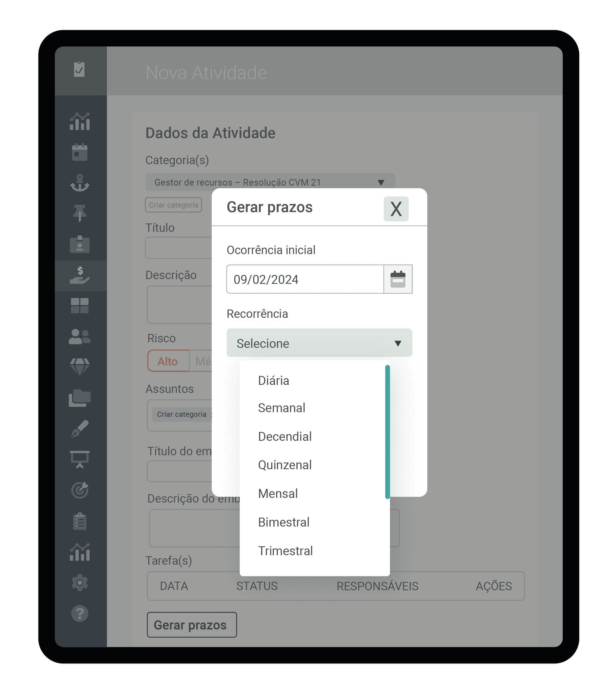This screenshot has width=616, height=696.
Task: Open the anchor sidebar icon
Action: click(x=80, y=183)
